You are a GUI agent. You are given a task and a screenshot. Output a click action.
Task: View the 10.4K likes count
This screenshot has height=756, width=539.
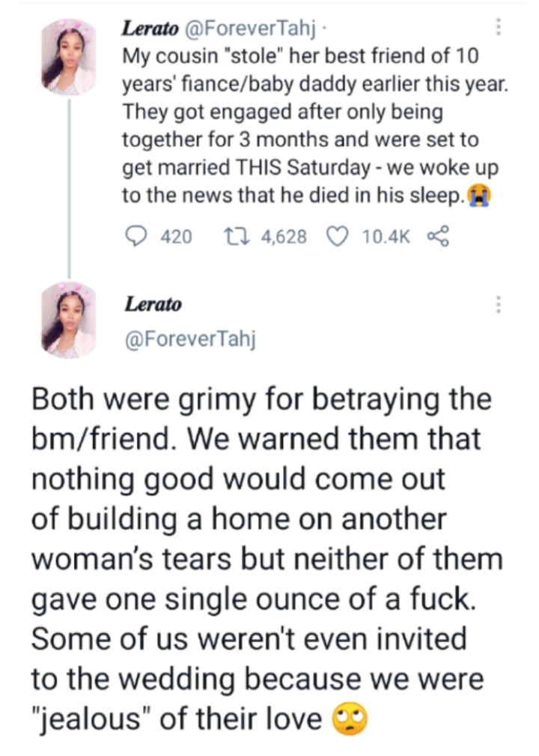click(x=386, y=237)
